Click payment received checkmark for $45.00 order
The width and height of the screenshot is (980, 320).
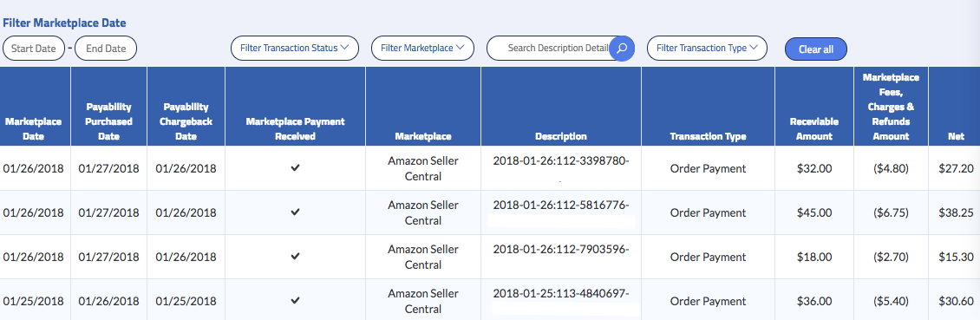(296, 212)
